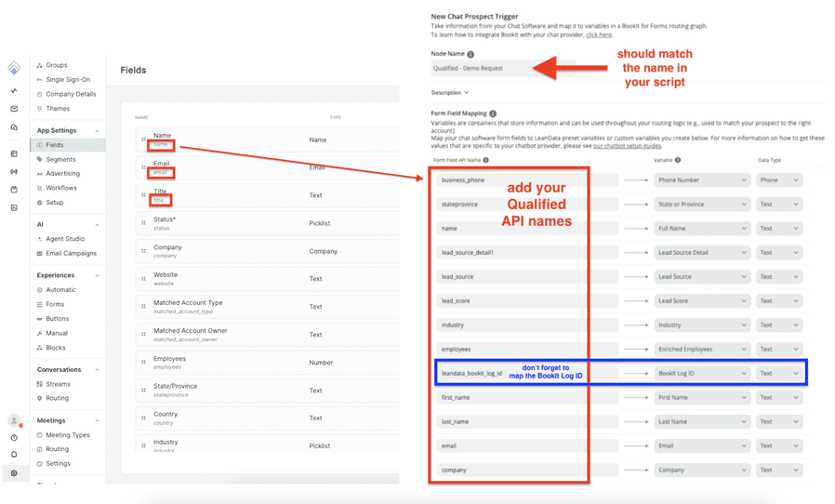
Task: Open the notification bell icon in left rail
Action: pyautogui.click(x=14, y=455)
